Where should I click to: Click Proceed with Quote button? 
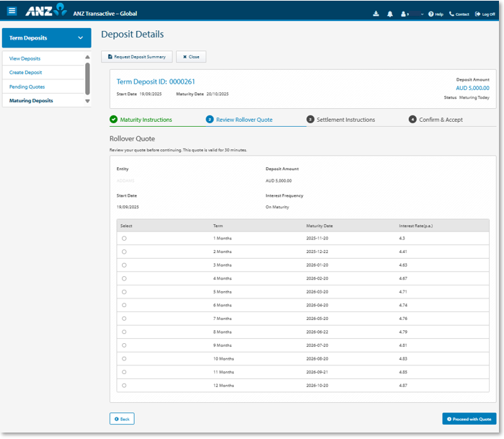[469, 419]
